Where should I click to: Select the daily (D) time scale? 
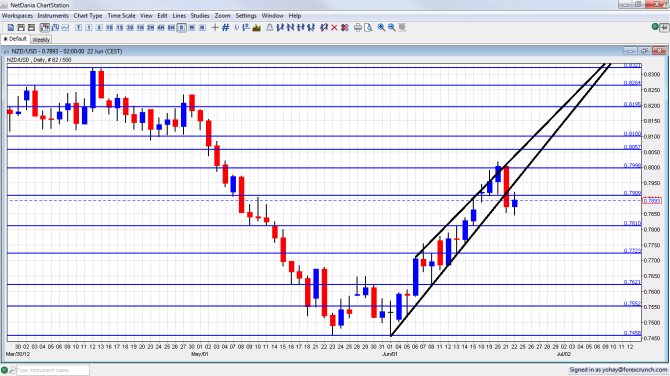click(182, 27)
